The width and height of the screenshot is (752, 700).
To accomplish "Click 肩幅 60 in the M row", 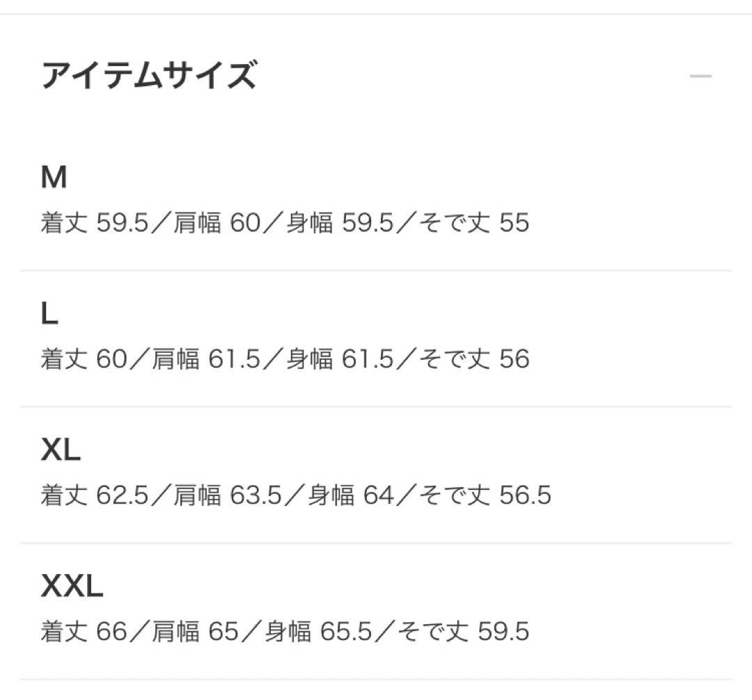I will [216, 223].
